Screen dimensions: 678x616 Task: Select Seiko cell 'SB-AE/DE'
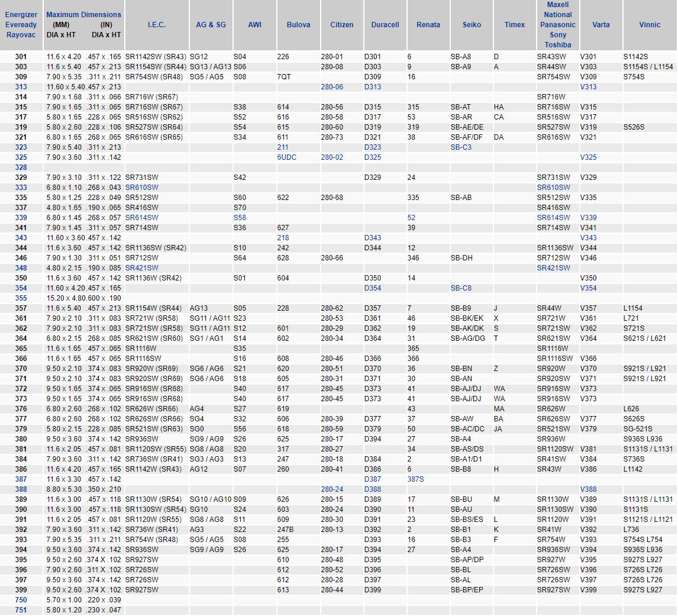click(x=467, y=127)
